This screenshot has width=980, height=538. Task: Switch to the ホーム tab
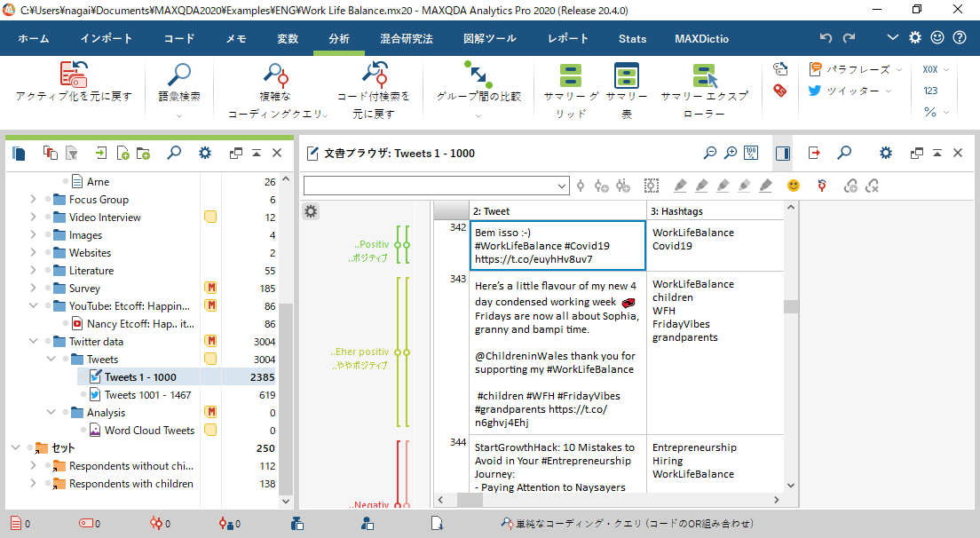click(34, 39)
